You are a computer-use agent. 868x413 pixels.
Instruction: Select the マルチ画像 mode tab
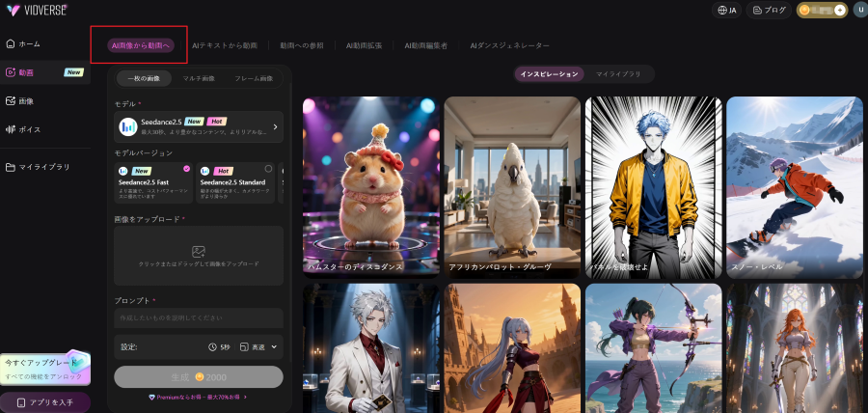tap(199, 78)
